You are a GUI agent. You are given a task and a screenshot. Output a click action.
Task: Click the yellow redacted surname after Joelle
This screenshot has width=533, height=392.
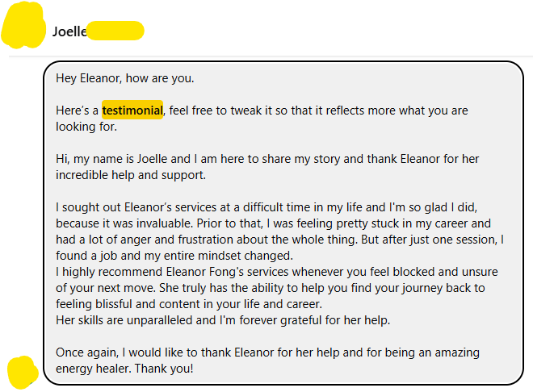(115, 31)
